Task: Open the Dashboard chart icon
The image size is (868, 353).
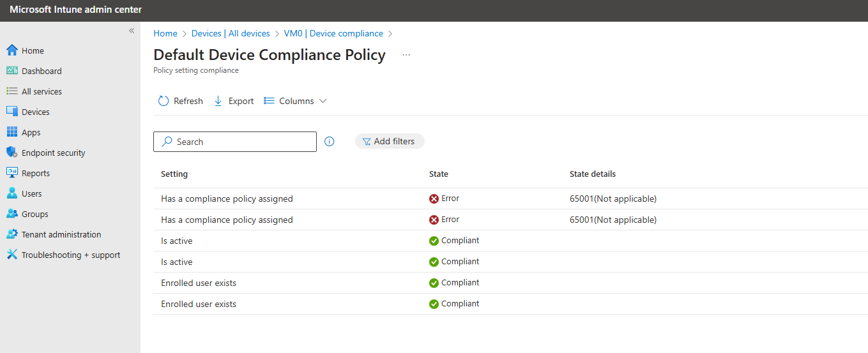Action: tap(11, 71)
